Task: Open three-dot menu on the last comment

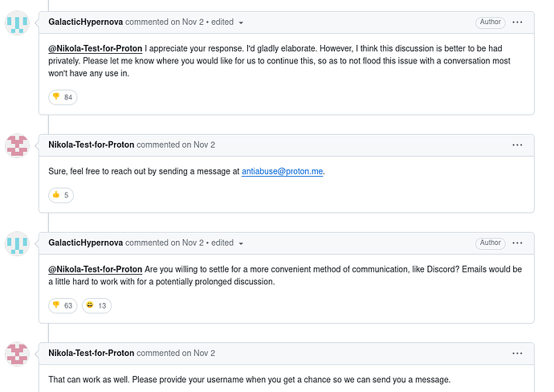Action: point(517,353)
